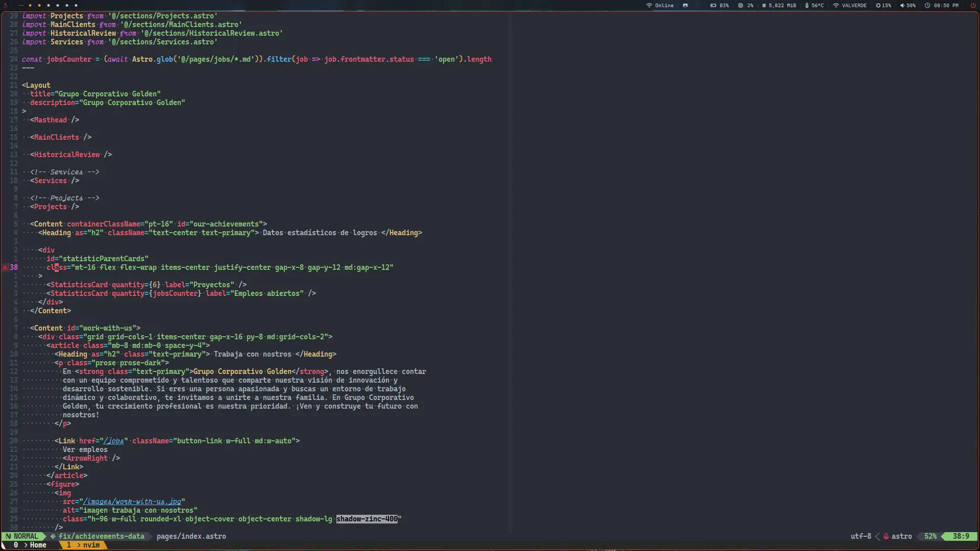Click the git branch icon in statusline
Screen dimensions: 980x551
(53, 536)
